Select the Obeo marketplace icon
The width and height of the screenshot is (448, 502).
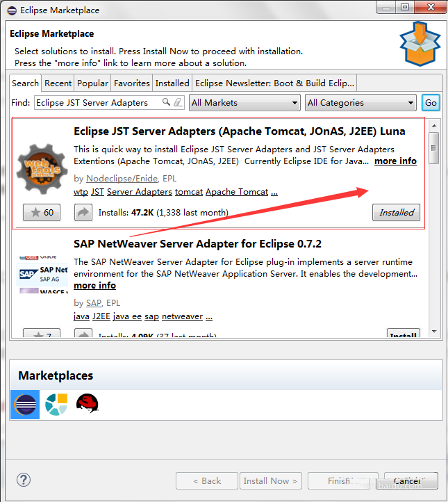pyautogui.click(x=56, y=405)
